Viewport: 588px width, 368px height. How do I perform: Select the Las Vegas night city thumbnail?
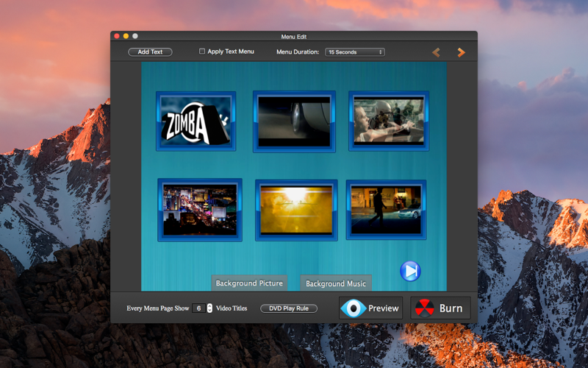tap(200, 210)
